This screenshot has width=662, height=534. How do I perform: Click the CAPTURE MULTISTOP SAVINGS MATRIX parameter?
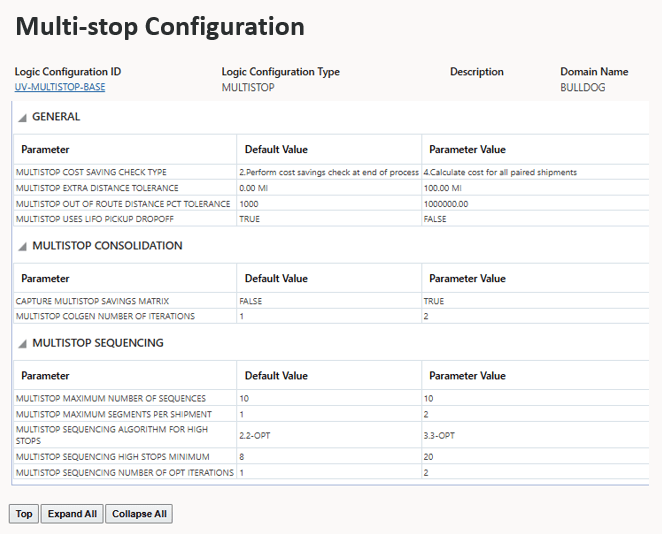pyautogui.click(x=93, y=301)
